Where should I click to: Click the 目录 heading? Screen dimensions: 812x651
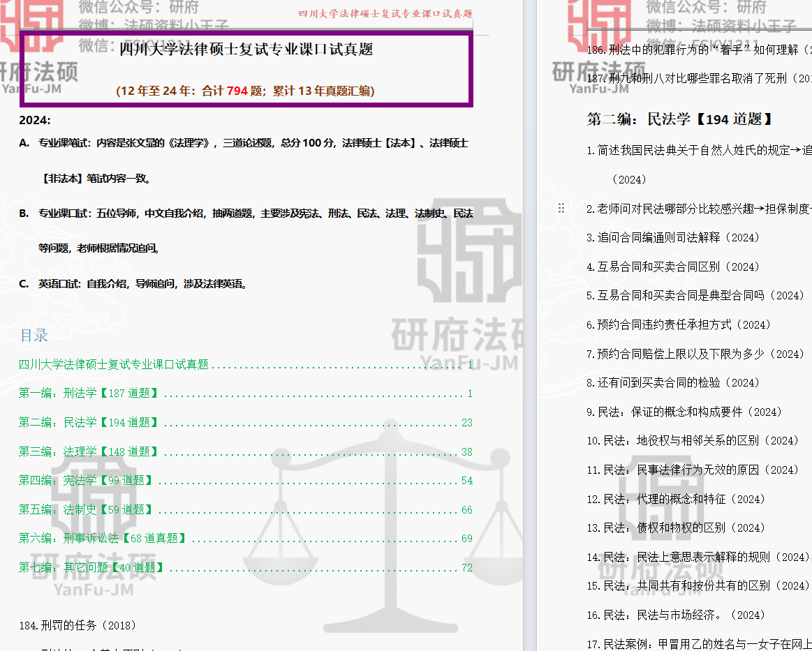[x=34, y=336]
